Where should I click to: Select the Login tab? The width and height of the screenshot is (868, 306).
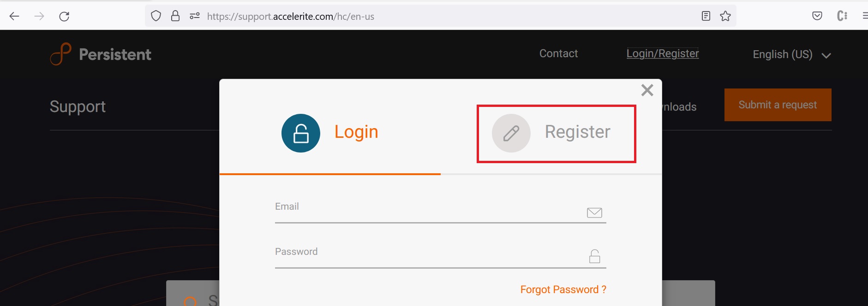tap(330, 133)
